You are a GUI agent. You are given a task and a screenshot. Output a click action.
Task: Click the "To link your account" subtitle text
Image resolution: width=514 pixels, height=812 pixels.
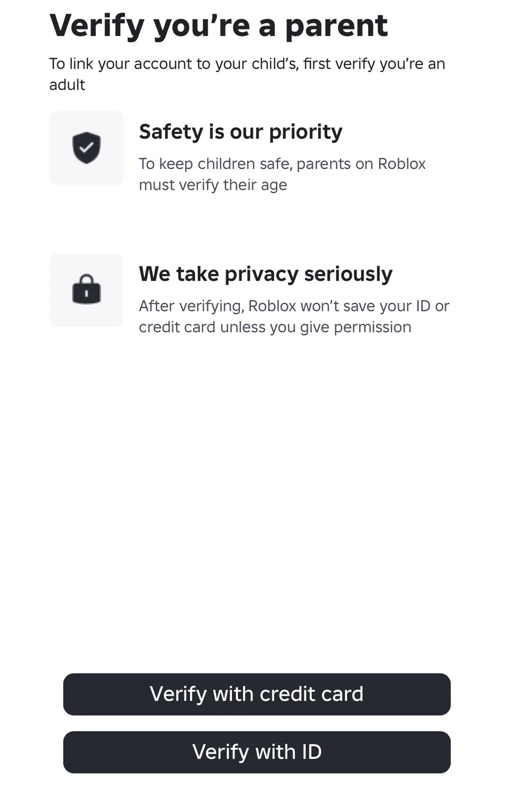pos(247,64)
